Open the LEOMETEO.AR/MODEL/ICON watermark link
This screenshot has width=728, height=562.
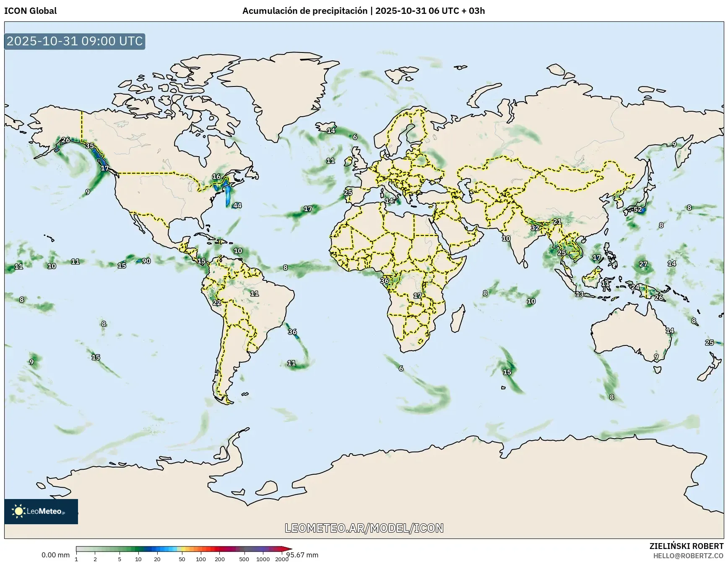(x=364, y=528)
